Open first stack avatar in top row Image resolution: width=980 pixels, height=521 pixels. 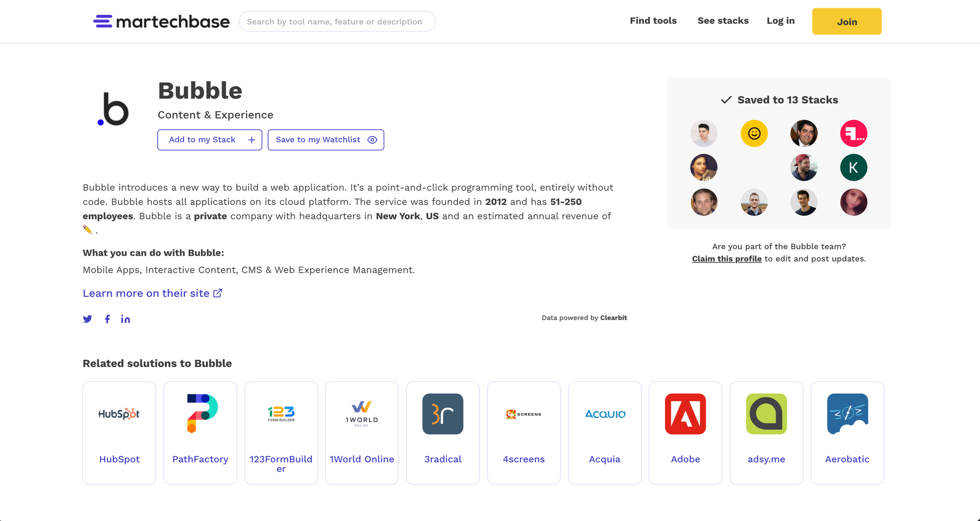(x=704, y=133)
